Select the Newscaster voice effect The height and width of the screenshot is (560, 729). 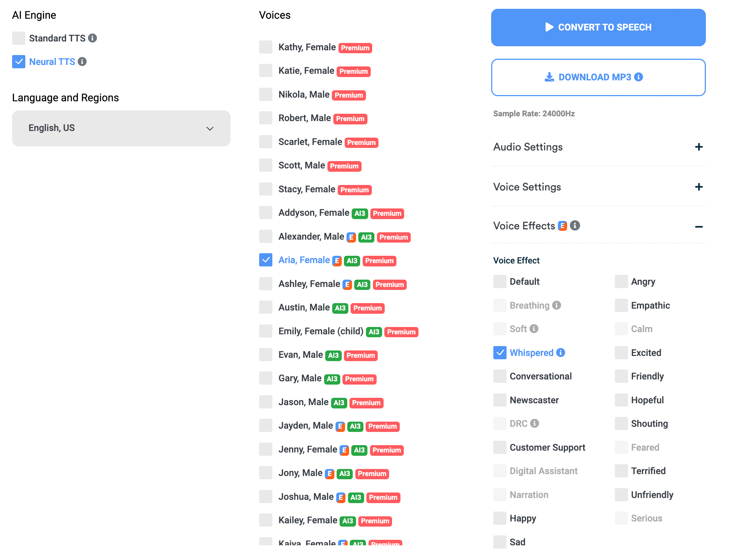(499, 399)
